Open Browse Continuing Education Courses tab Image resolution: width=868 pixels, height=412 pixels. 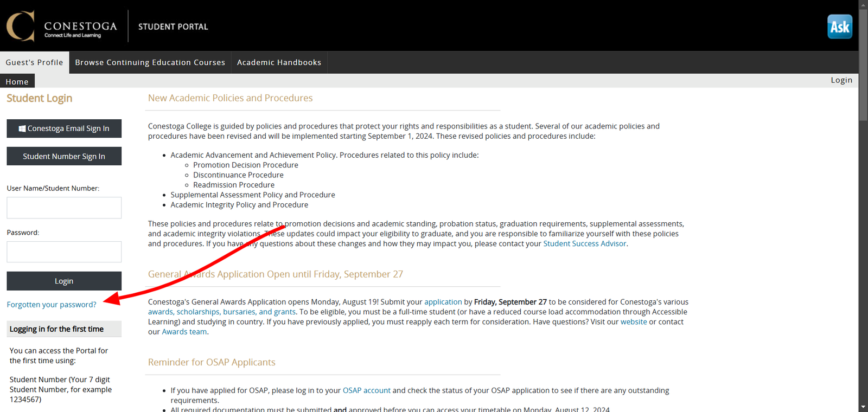point(150,62)
